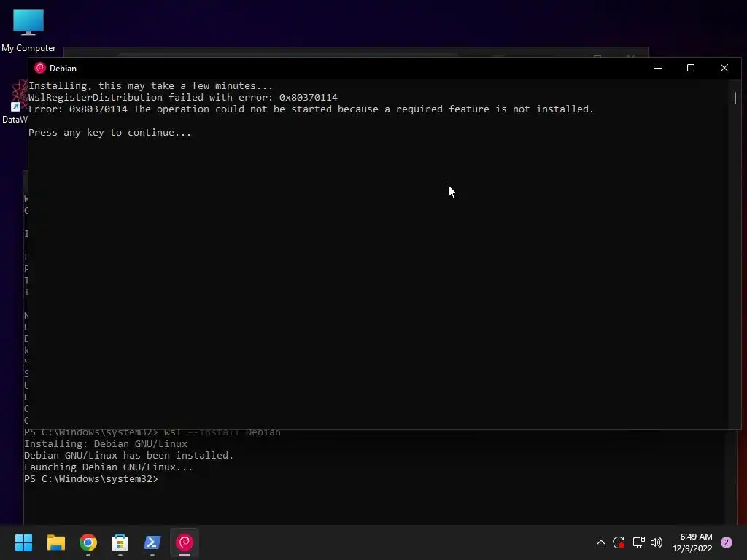Click the sync update tray icon
This screenshot has height=560, width=747.
(619, 542)
